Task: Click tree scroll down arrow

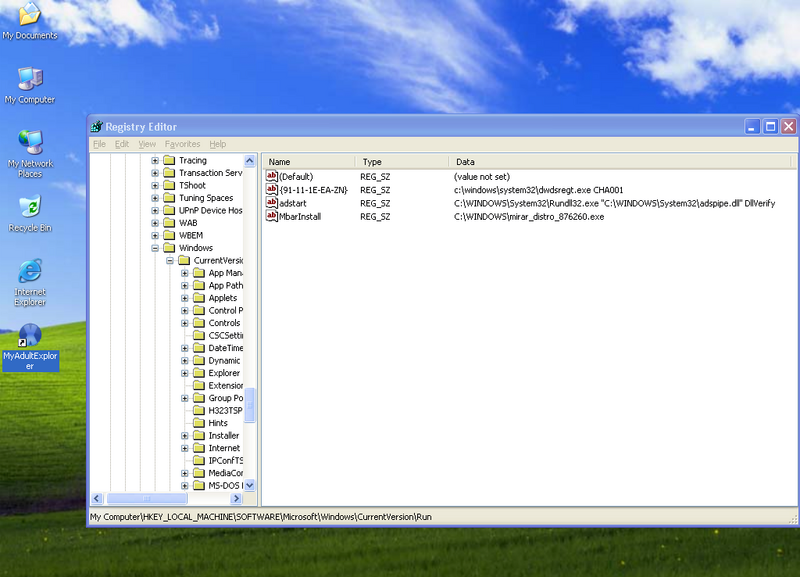Action: [x=249, y=485]
